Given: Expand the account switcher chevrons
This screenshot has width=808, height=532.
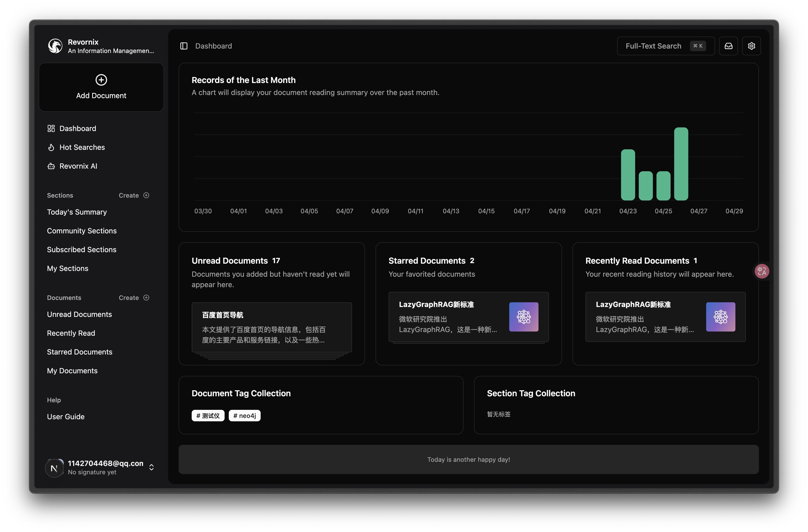Looking at the screenshot, I should pos(151,467).
